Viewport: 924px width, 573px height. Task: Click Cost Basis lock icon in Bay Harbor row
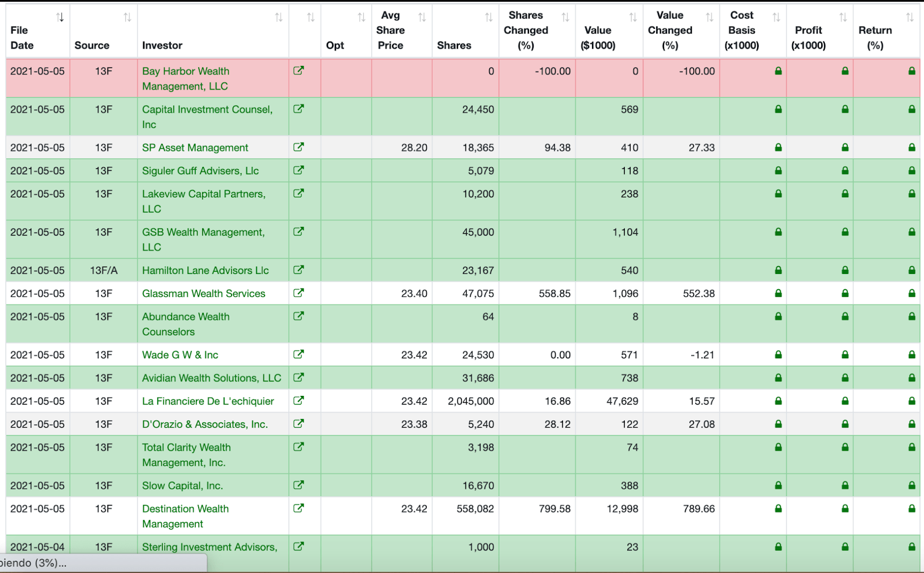pos(778,71)
